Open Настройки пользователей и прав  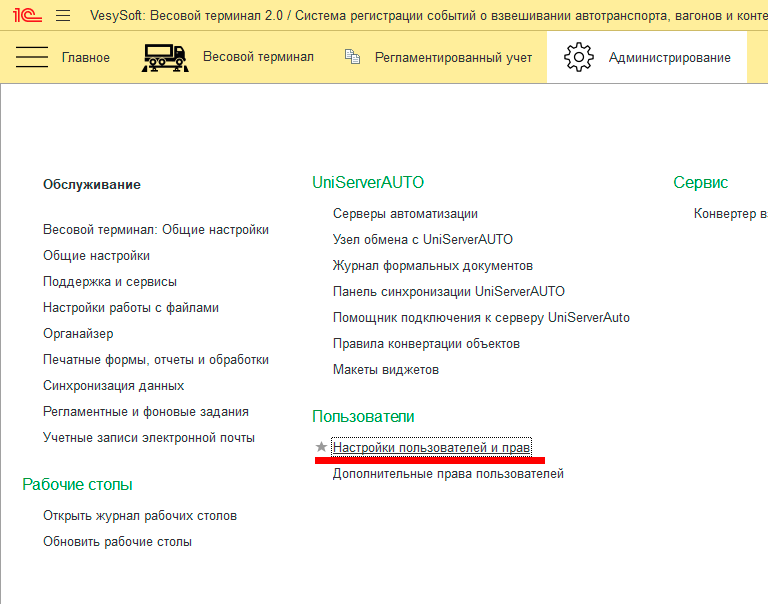431,447
